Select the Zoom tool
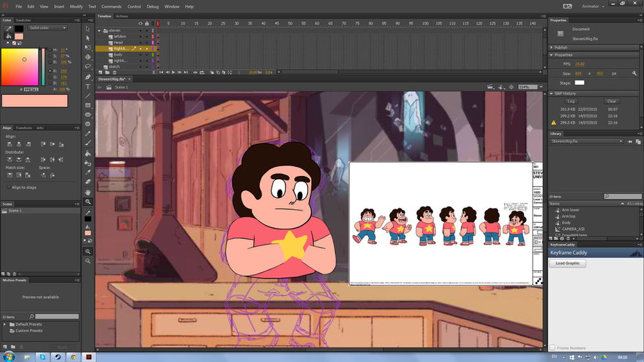Image resolution: width=644 pixels, height=362 pixels. 87,202
